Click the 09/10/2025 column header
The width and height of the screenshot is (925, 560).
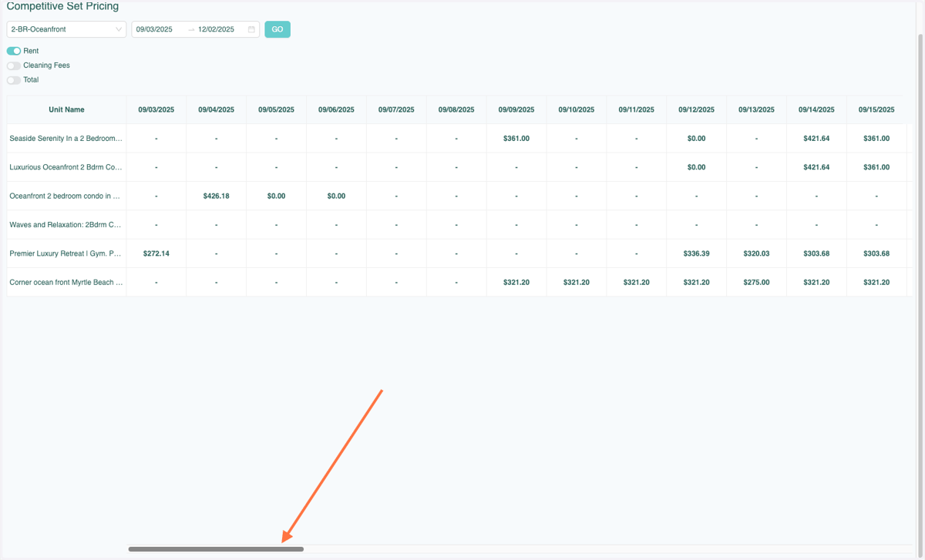click(x=577, y=109)
